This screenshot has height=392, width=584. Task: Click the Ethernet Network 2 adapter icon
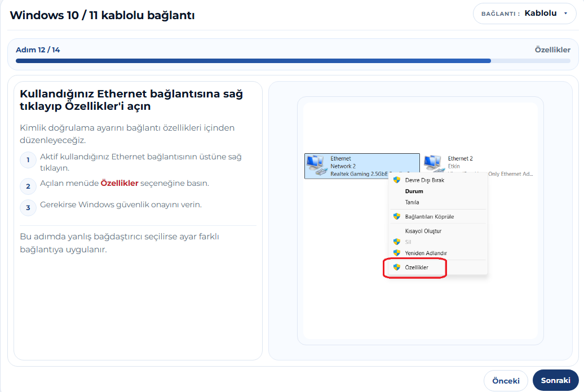316,165
